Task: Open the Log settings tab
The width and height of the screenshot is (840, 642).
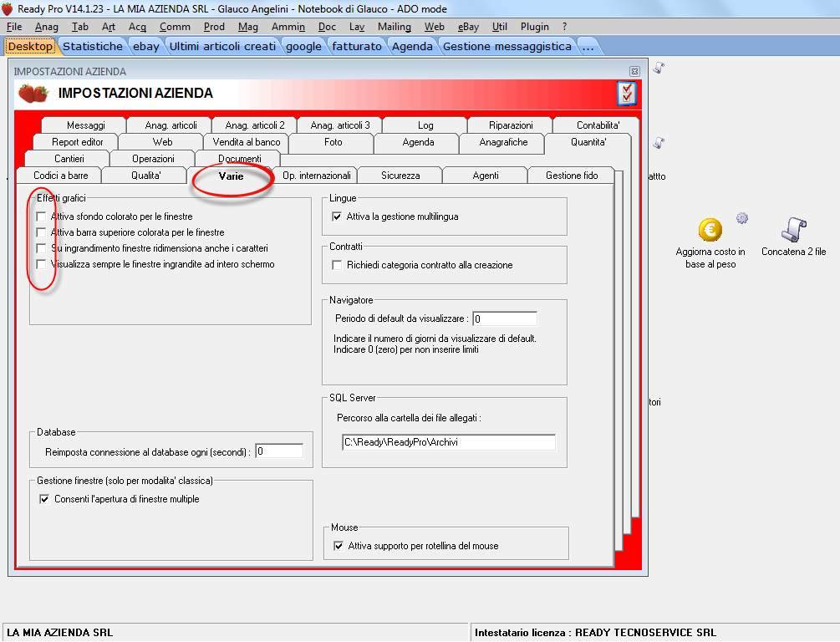Action: (x=425, y=125)
